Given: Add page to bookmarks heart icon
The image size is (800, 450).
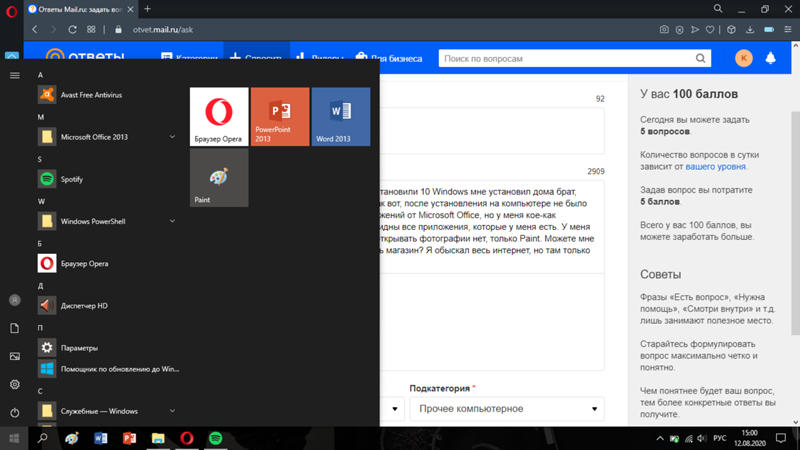Looking at the screenshot, I should 710,30.
